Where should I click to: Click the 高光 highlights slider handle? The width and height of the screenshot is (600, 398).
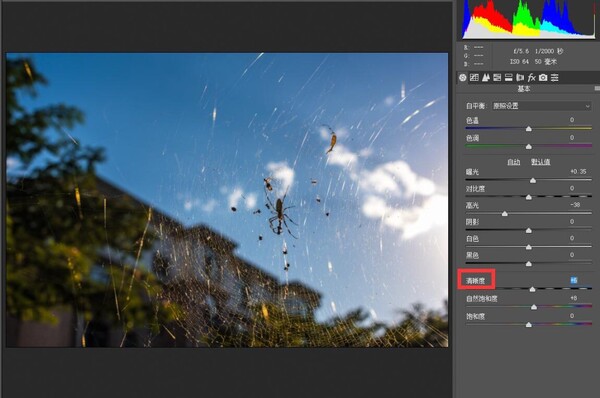pos(505,214)
